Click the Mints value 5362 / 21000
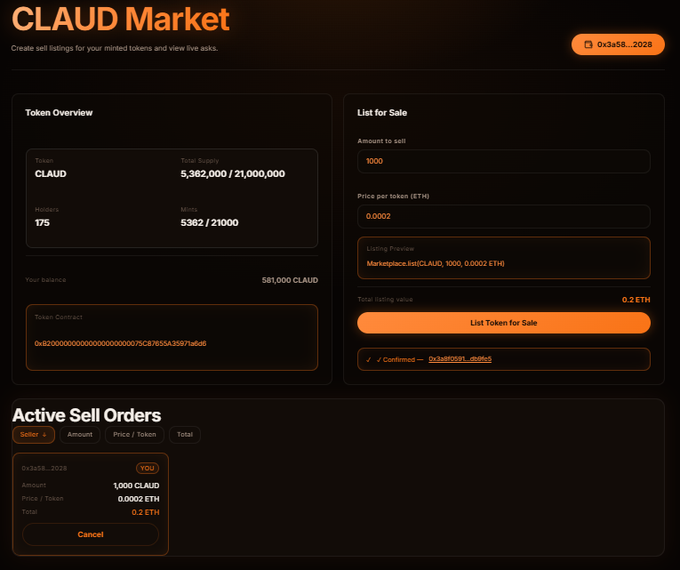The image size is (680, 570). point(209,223)
